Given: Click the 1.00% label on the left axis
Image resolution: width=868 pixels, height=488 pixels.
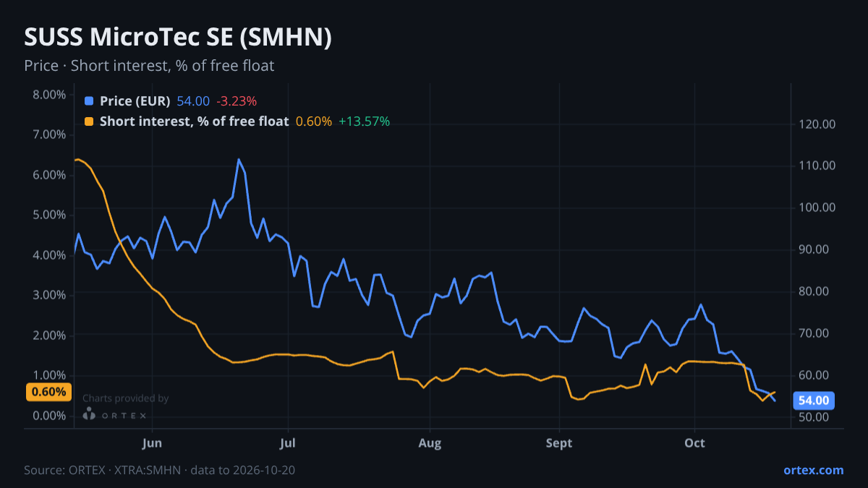Looking at the screenshot, I should [49, 375].
